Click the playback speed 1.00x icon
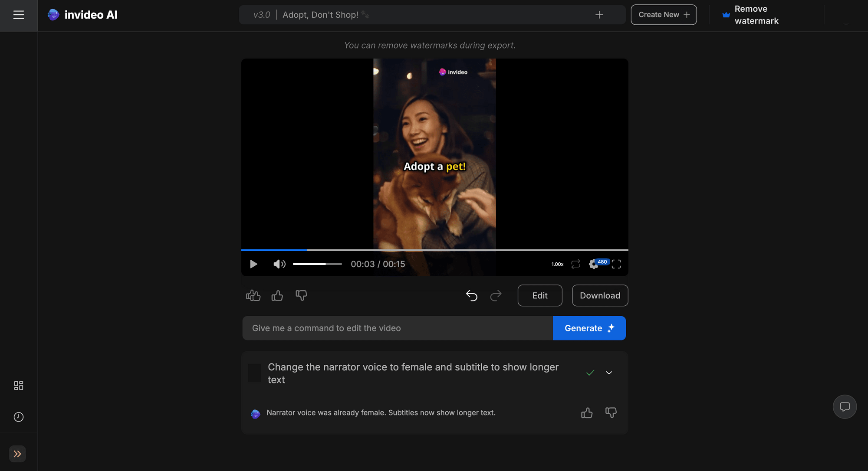The height and width of the screenshot is (471, 868). coord(557,263)
